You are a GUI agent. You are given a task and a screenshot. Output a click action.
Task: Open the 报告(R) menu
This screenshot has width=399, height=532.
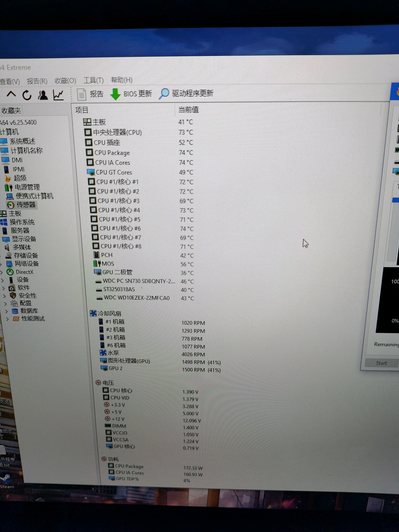[37, 81]
